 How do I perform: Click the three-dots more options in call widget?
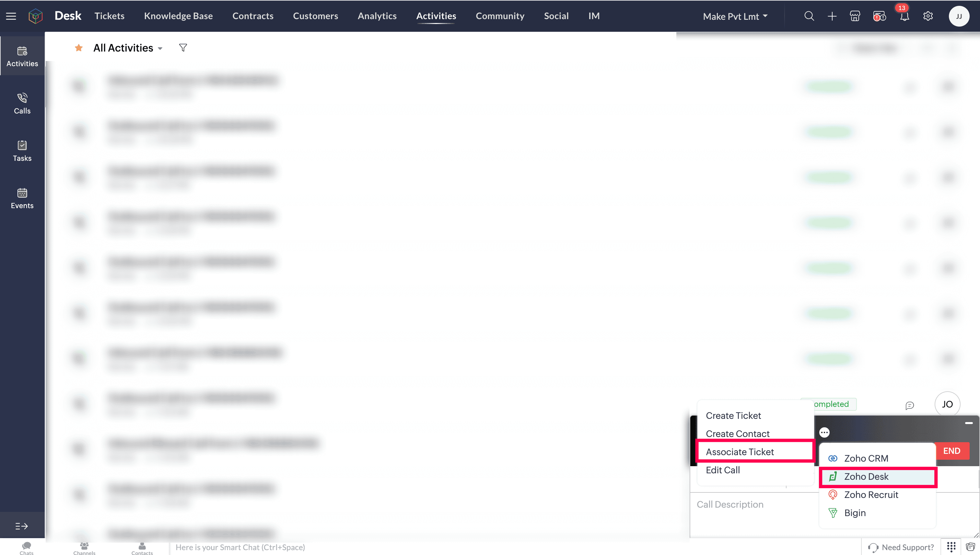click(x=824, y=432)
